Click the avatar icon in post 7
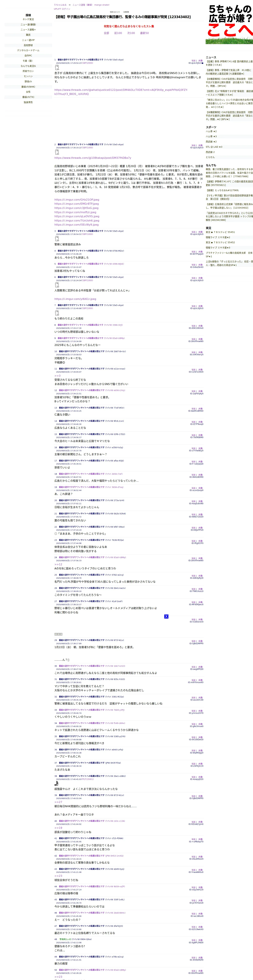This screenshot has height=980, width=253. tap(57, 313)
